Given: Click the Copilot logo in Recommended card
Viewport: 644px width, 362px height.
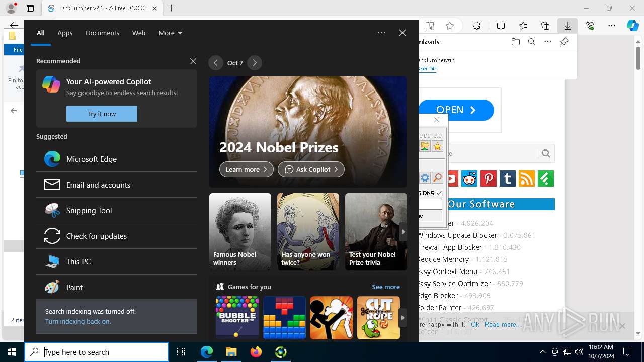Looking at the screenshot, I should coord(51,84).
